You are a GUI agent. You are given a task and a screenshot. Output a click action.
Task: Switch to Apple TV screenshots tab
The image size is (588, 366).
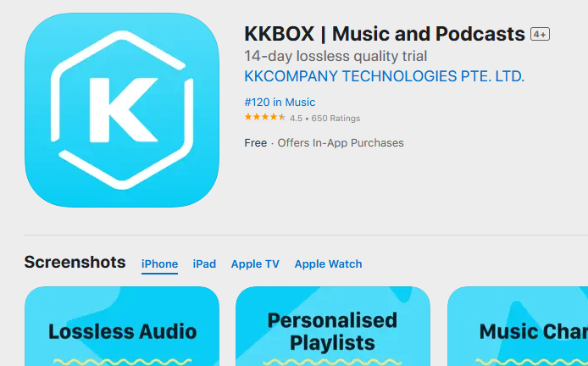pyautogui.click(x=255, y=264)
